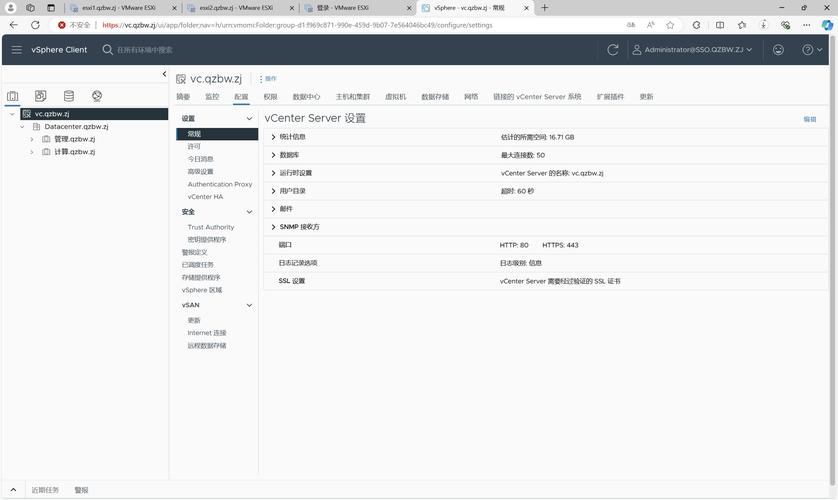Refresh vSphere Client with the circular arrow icon
This screenshot has height=500, width=838.
612,50
